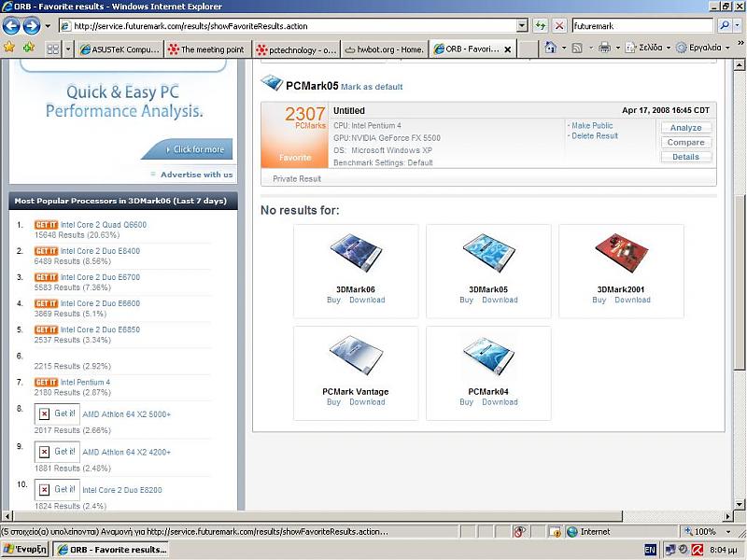This screenshot has height=560, width=747.
Task: Switch to the hwbot.org - Home tab
Action: 384,49
